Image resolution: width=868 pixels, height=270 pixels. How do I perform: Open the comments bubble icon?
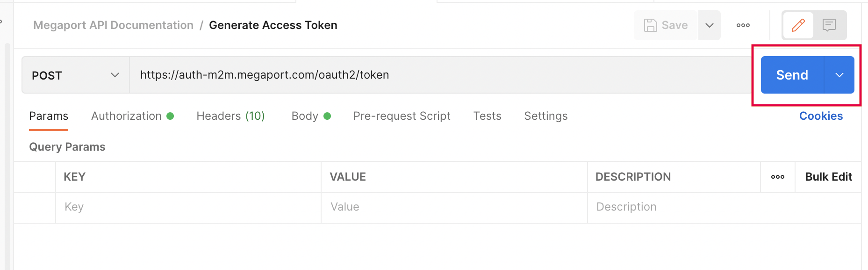tap(830, 25)
